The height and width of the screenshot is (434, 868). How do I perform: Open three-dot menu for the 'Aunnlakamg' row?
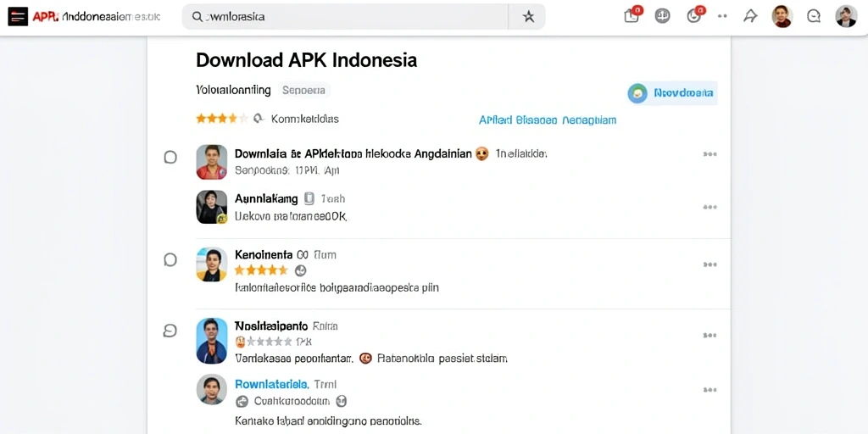[x=709, y=207]
